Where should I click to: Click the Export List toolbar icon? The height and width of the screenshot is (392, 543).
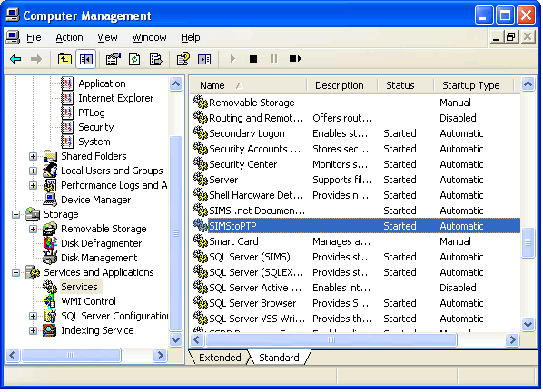(155, 59)
